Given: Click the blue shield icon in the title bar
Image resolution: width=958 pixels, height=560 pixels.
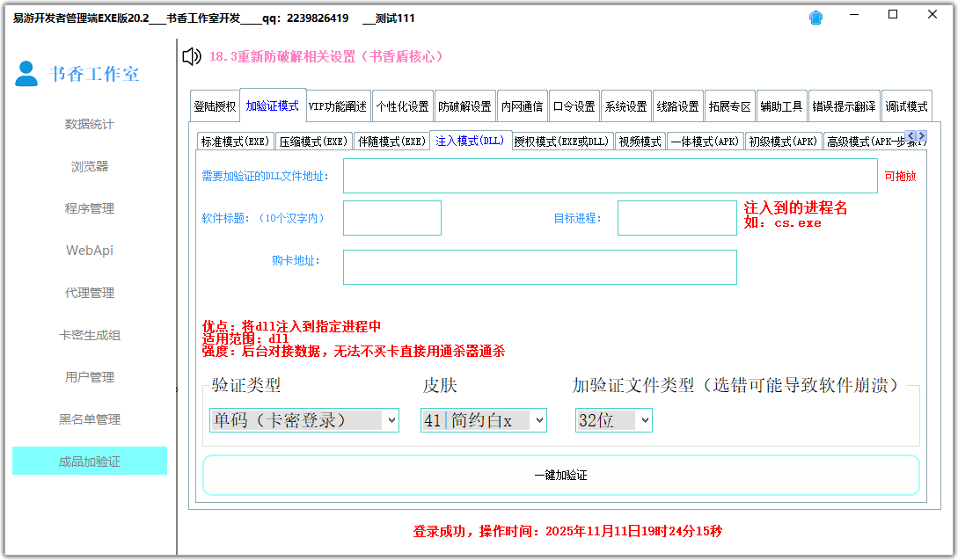Looking at the screenshot, I should click(815, 16).
